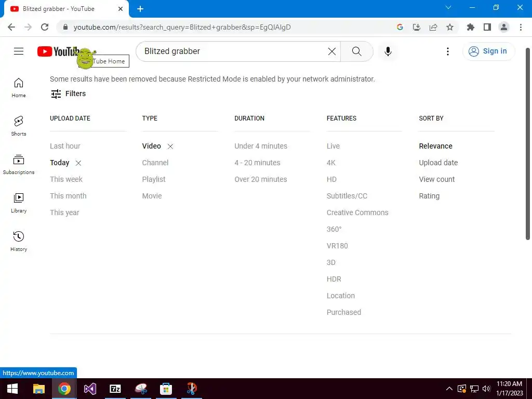The image size is (532, 399).
Task: Filter type to Movie
Action: pyautogui.click(x=152, y=196)
